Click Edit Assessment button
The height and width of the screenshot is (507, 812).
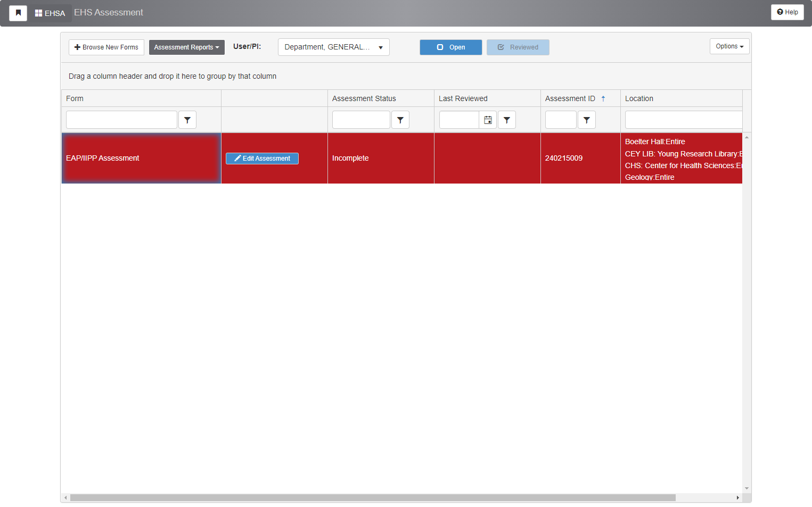tap(262, 159)
